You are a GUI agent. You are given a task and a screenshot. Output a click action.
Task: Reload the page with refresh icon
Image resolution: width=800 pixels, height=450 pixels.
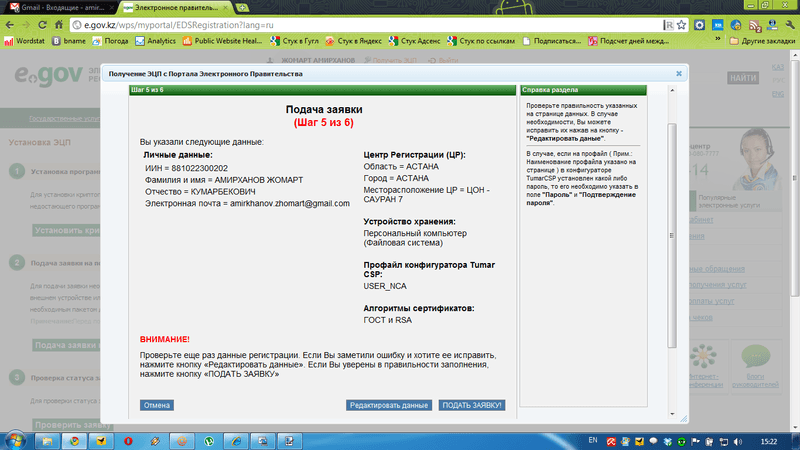[42, 25]
